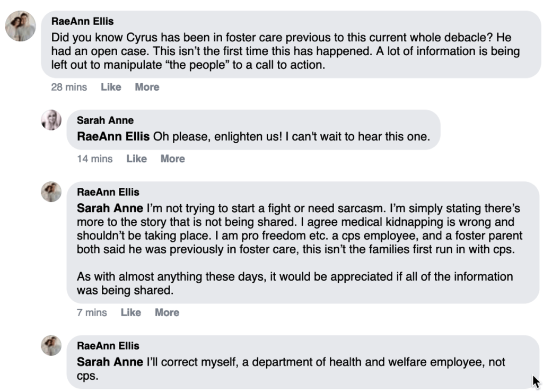Click Sarah Anne's name above her reply

(105, 120)
